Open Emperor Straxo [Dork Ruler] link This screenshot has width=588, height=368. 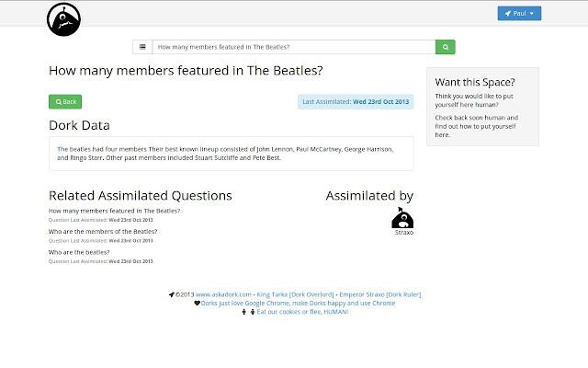point(380,294)
